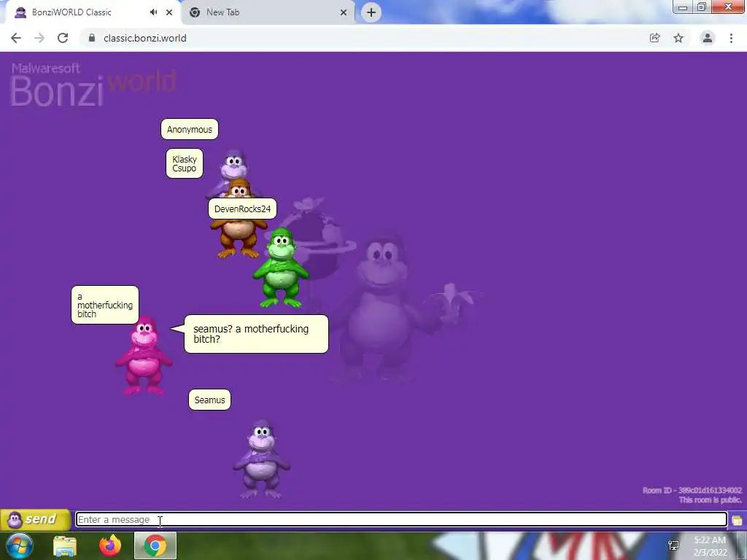Click the Anonymous name tag

[x=190, y=129]
